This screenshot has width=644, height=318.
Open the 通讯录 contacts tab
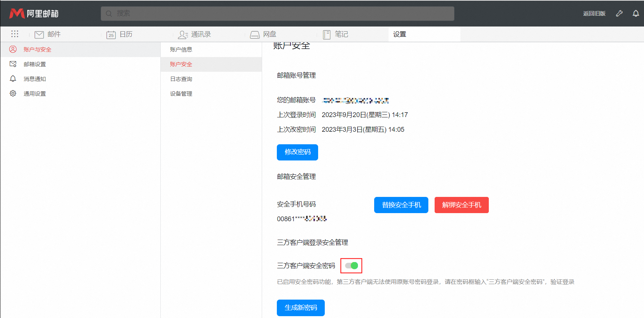point(194,34)
